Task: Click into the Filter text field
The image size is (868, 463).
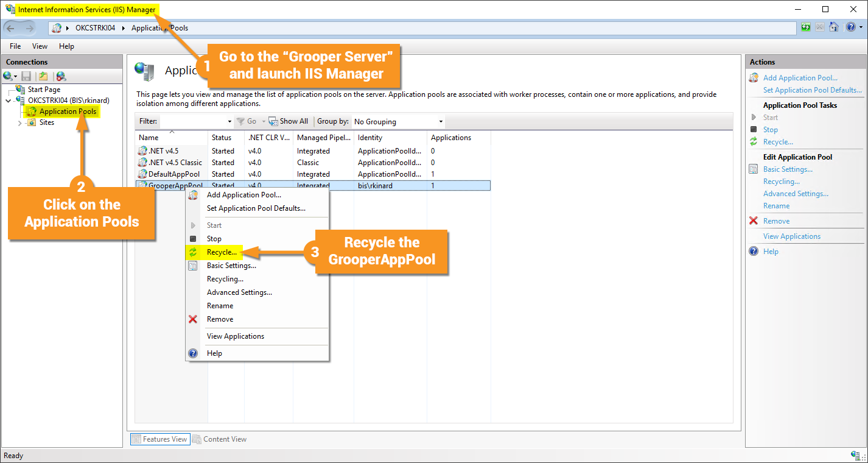Action: [193, 121]
